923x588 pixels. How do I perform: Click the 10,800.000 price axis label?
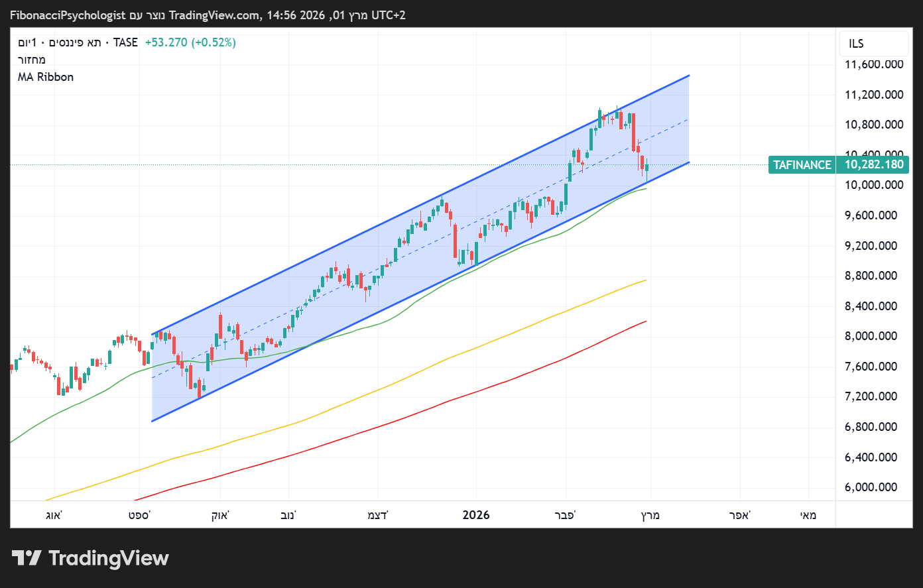pos(874,125)
